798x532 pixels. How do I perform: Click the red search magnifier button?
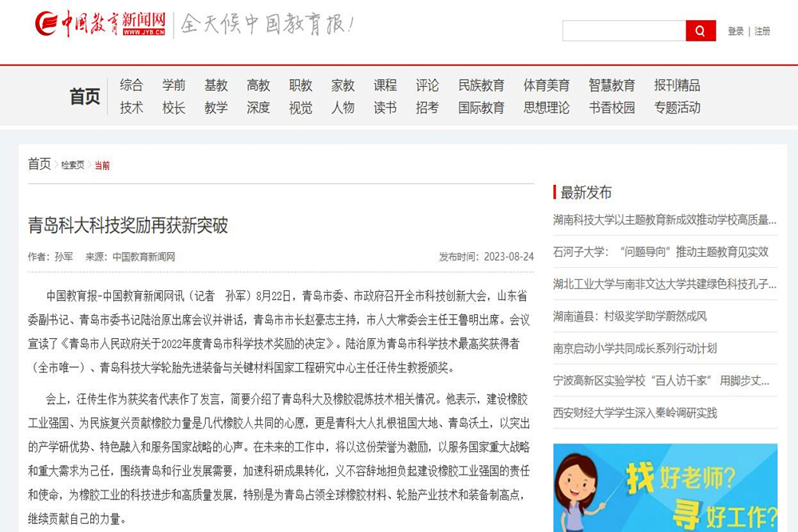click(x=700, y=31)
